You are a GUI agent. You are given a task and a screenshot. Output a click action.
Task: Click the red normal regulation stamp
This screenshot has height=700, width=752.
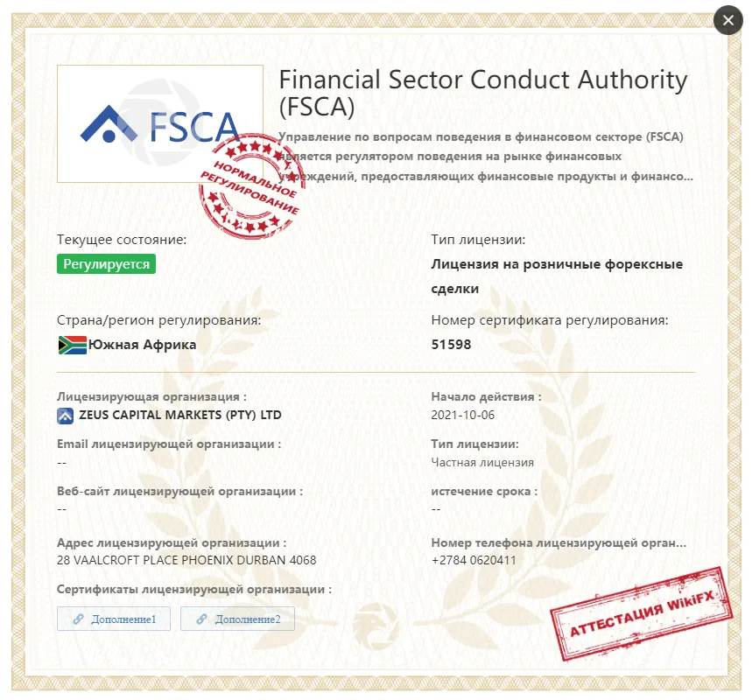tap(252, 186)
